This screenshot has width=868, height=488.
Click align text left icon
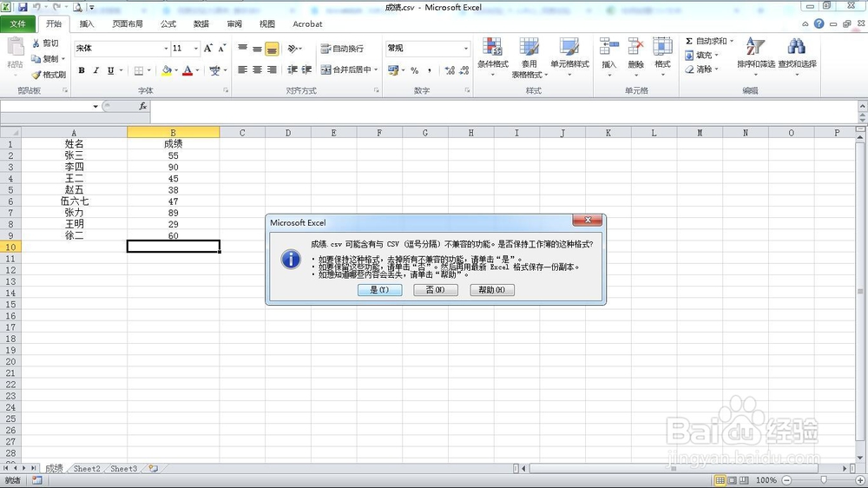tap(242, 69)
